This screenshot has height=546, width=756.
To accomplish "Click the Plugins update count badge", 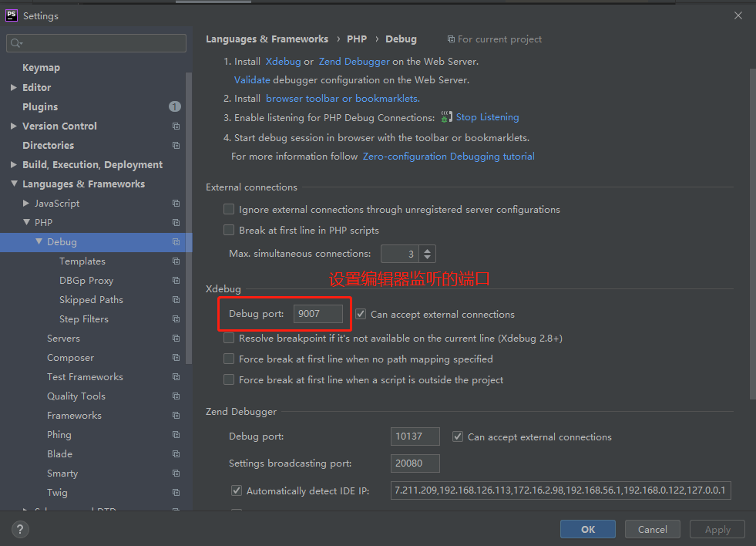I will 175,106.
